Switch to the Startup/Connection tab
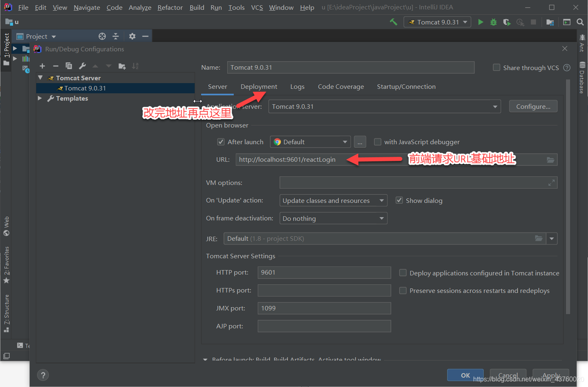 [406, 86]
